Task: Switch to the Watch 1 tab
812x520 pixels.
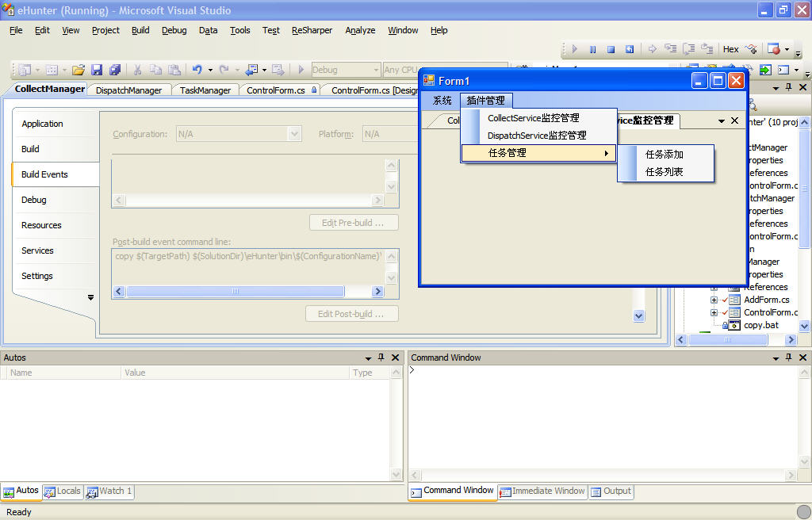Action: 109,491
